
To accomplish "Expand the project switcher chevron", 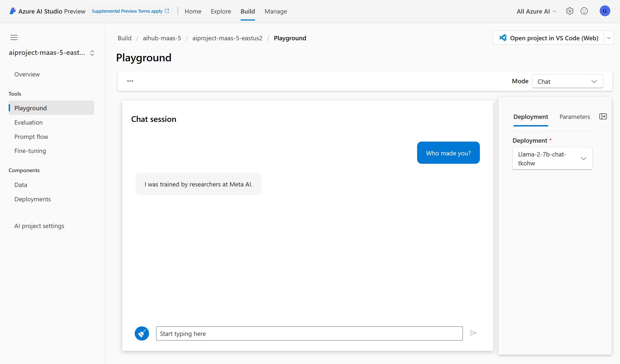I will (92, 53).
